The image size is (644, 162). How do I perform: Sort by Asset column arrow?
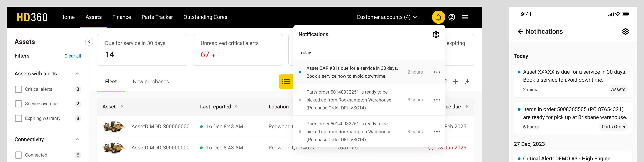121,107
